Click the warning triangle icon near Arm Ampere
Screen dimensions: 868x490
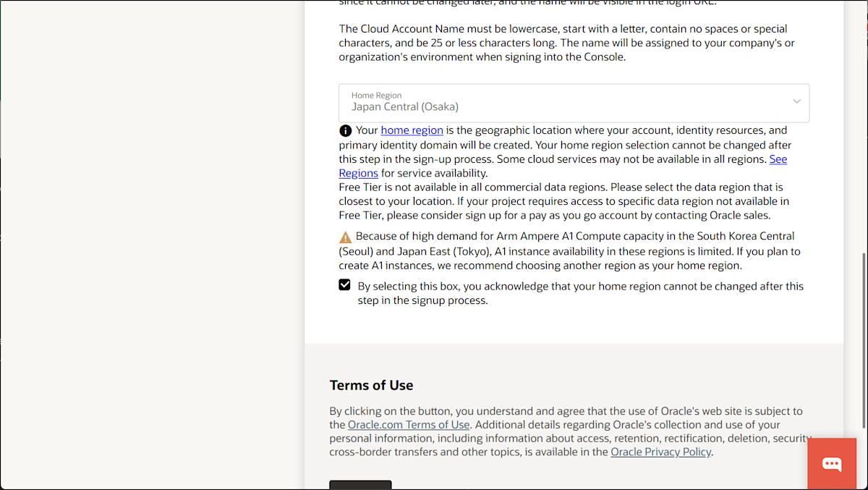[345, 237]
